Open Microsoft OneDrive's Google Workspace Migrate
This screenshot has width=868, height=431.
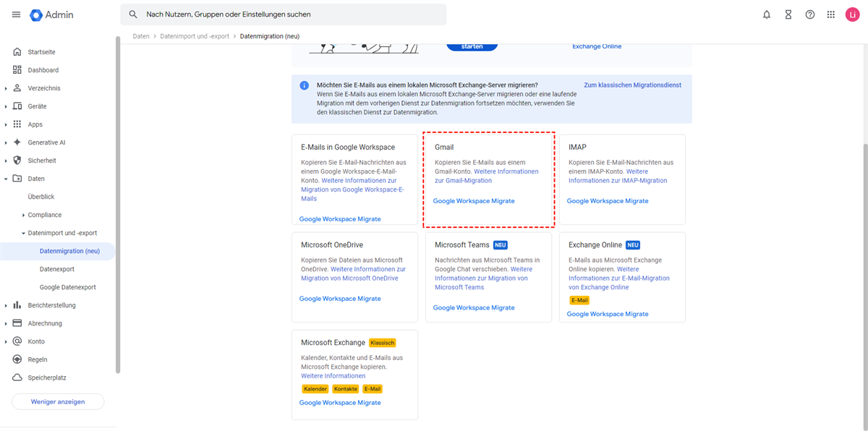340,299
